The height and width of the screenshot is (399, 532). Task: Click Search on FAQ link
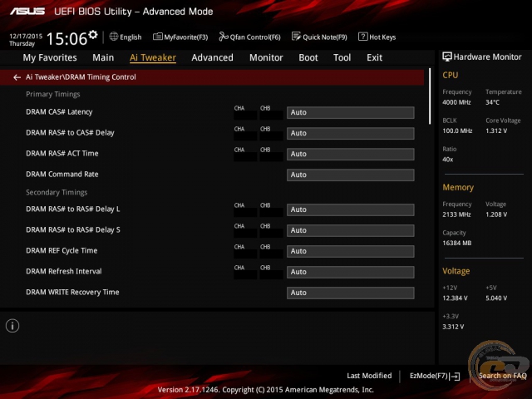click(x=502, y=376)
